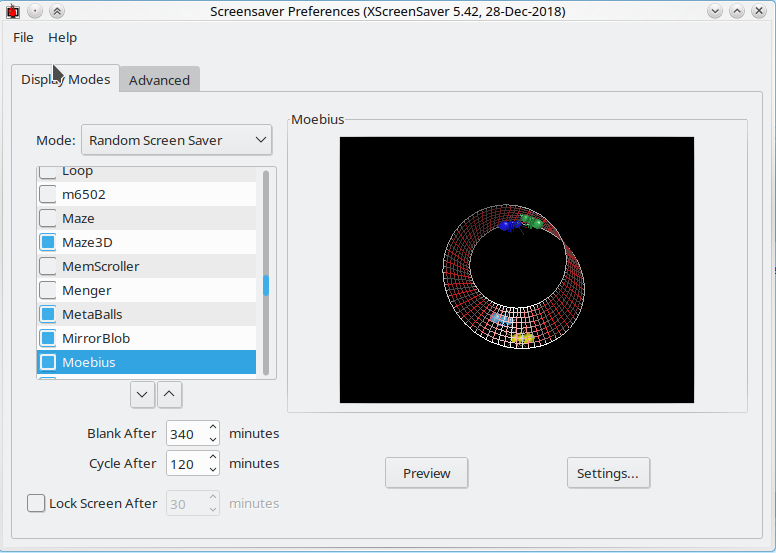Click the Blank After minutes field

(186, 434)
